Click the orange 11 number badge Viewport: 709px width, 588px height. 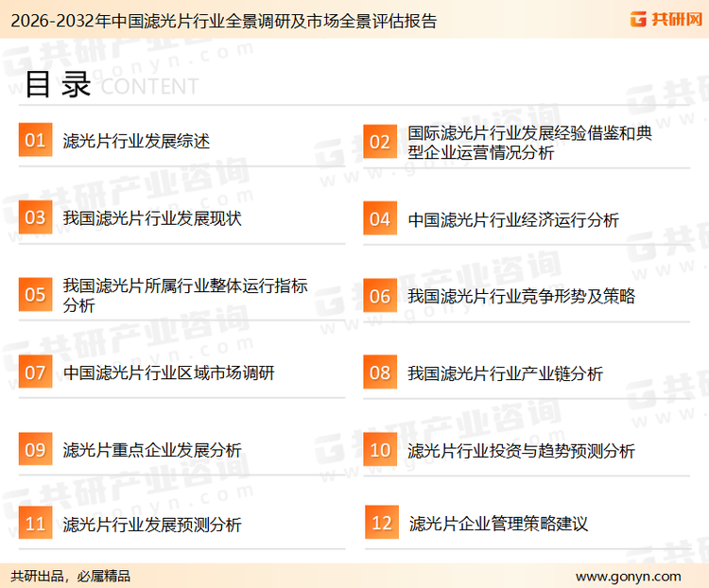35,523
